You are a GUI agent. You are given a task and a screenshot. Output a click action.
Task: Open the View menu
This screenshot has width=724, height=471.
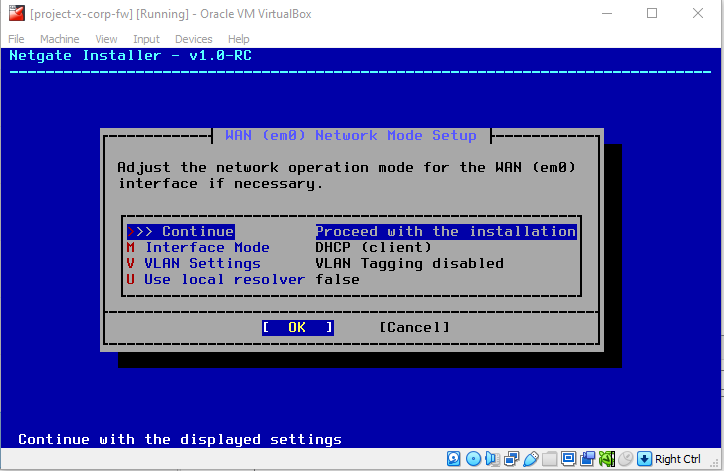tap(106, 39)
